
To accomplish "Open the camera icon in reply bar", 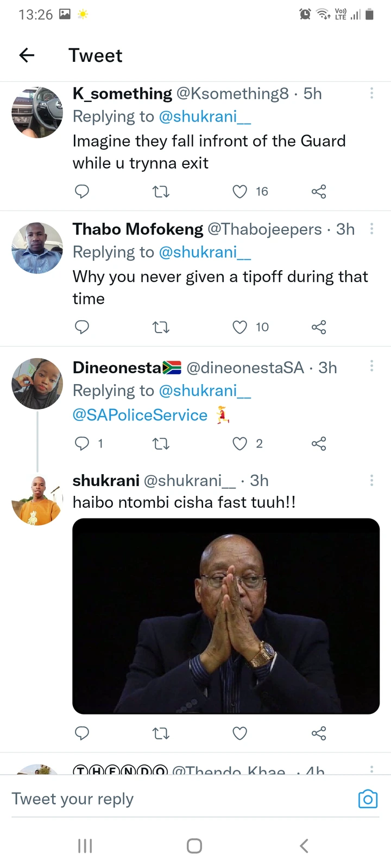I will pos(368,799).
